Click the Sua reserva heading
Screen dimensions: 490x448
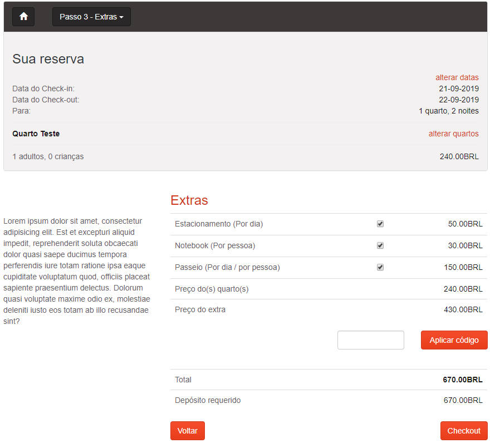[48, 59]
